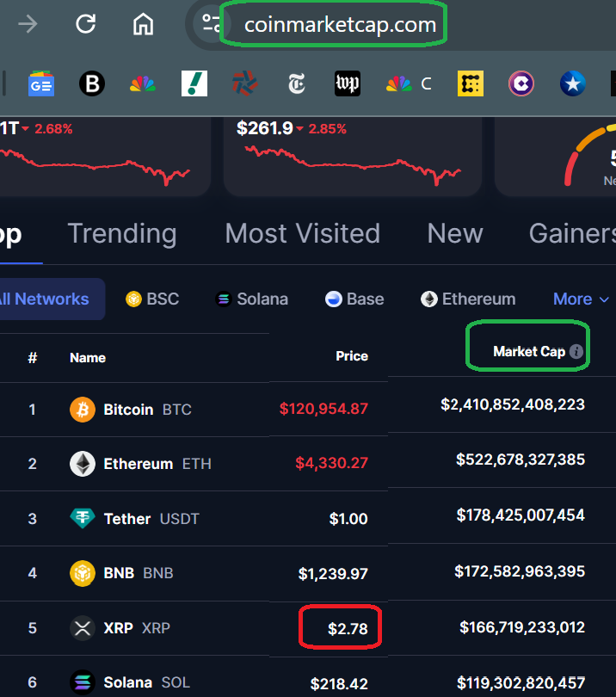Click XRP market cap $166,719,233,012

tap(522, 627)
